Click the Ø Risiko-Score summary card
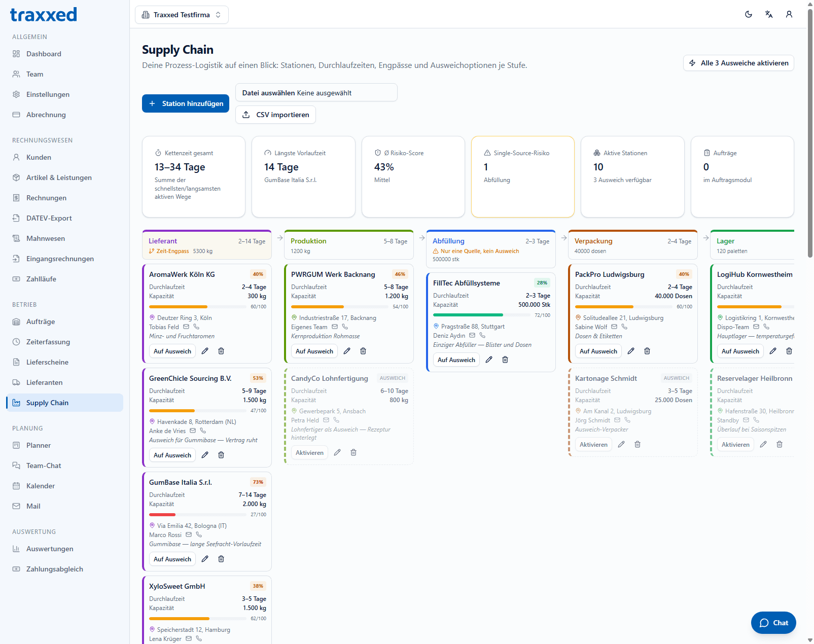Screen dimensions: 814x644 click(x=413, y=176)
